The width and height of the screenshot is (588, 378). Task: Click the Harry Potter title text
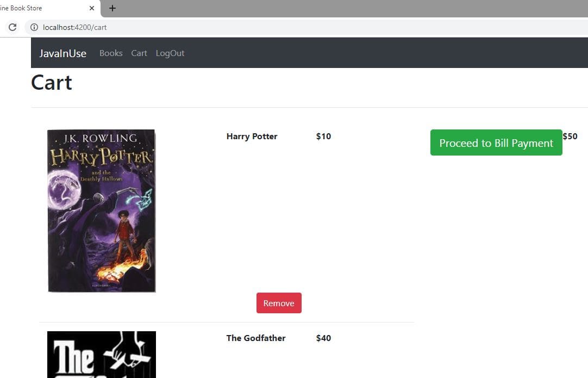pos(252,137)
